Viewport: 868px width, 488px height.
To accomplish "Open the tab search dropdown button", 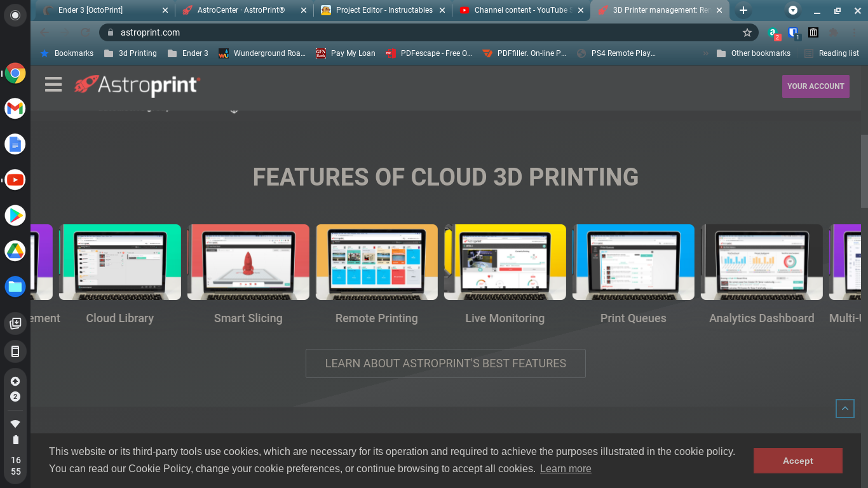I will pos(792,10).
